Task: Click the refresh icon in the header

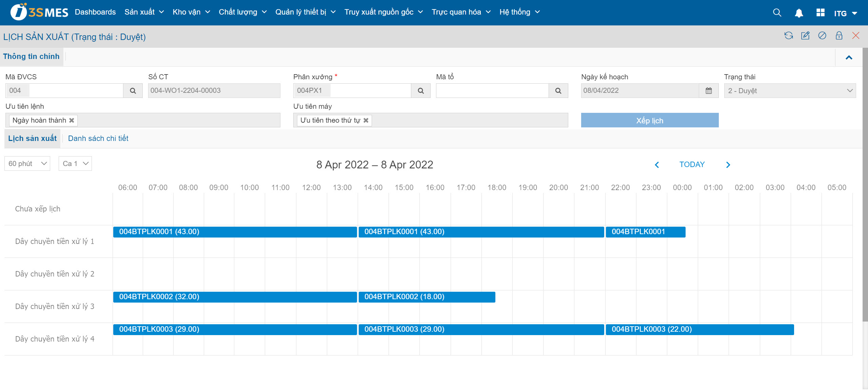Action: tap(788, 36)
